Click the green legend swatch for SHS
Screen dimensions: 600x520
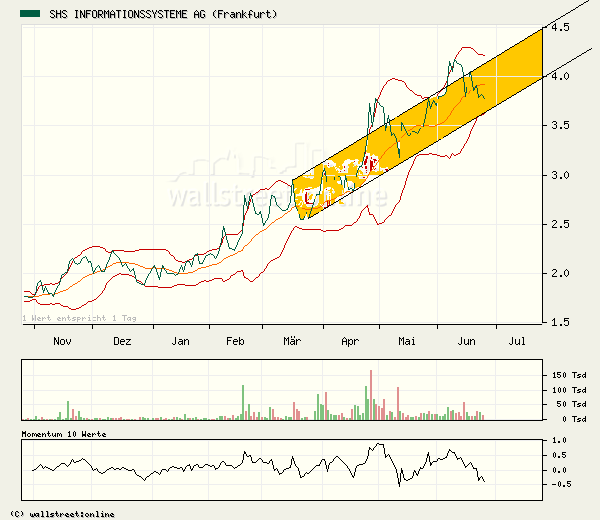click(30, 14)
